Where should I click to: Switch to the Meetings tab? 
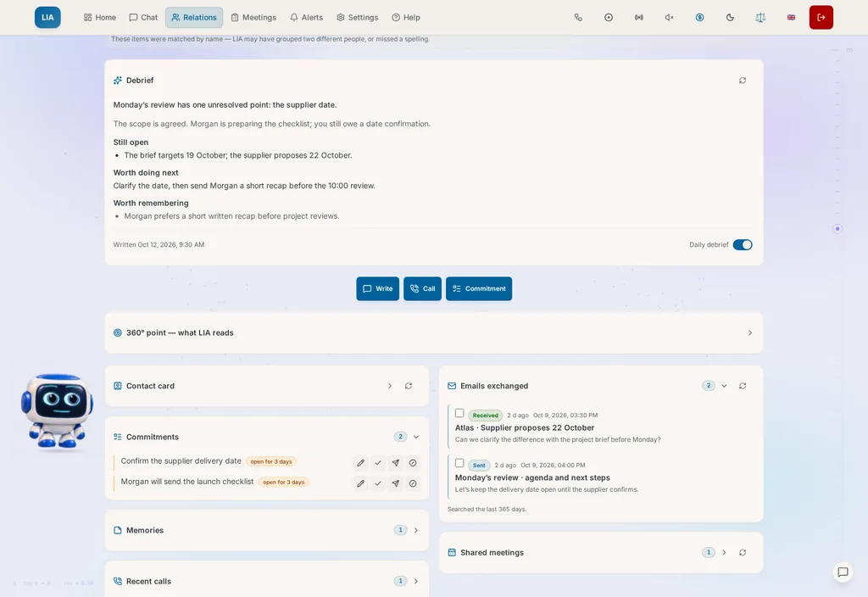tap(253, 17)
